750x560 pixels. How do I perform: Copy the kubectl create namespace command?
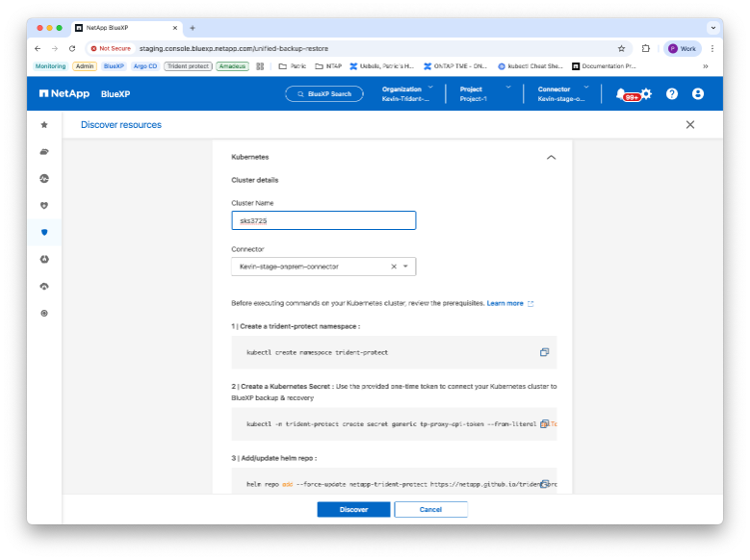(544, 352)
